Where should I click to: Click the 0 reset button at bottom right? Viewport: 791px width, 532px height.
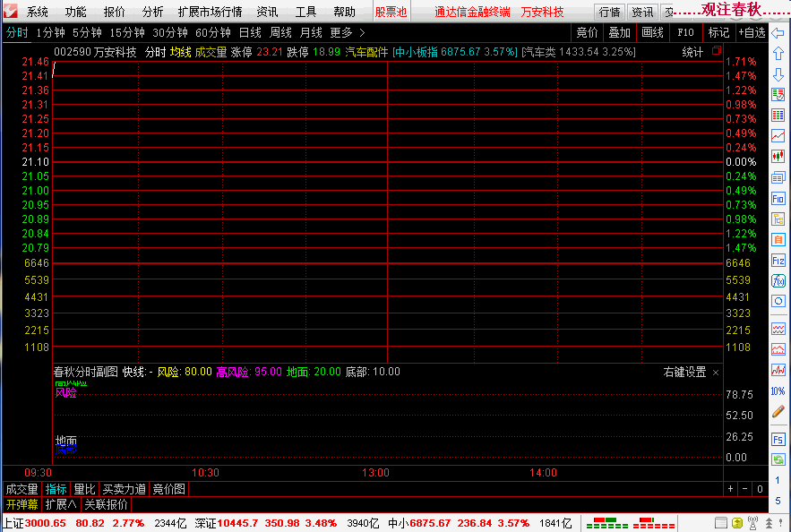(x=760, y=489)
